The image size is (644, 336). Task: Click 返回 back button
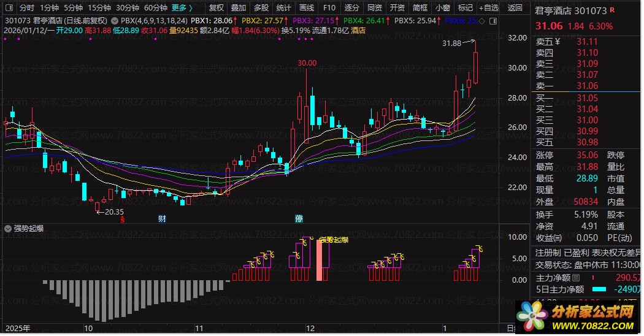515,8
